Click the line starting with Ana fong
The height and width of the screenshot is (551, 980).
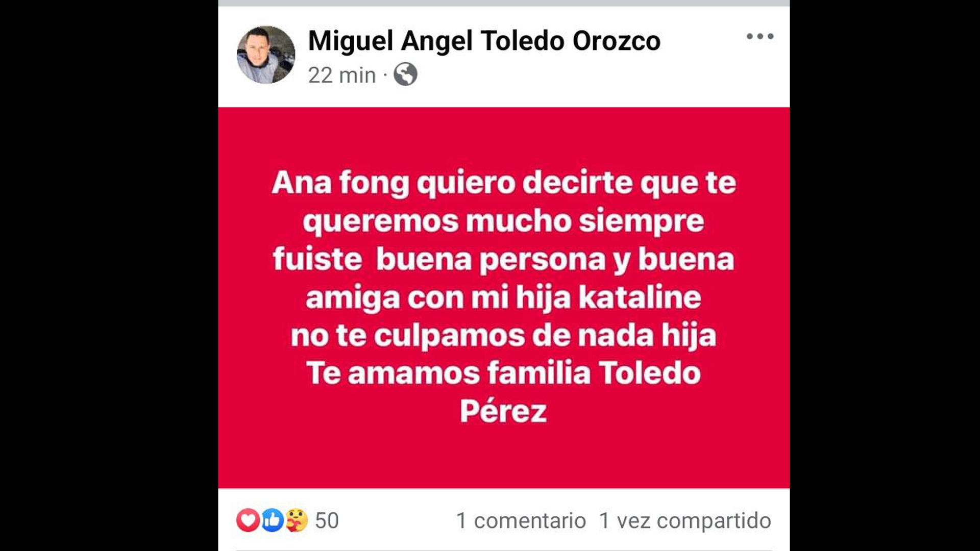point(504,183)
